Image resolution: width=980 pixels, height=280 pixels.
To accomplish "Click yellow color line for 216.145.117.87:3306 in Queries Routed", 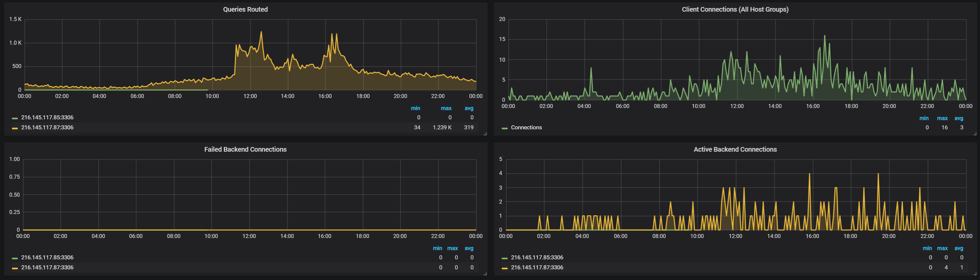I will click(x=15, y=128).
